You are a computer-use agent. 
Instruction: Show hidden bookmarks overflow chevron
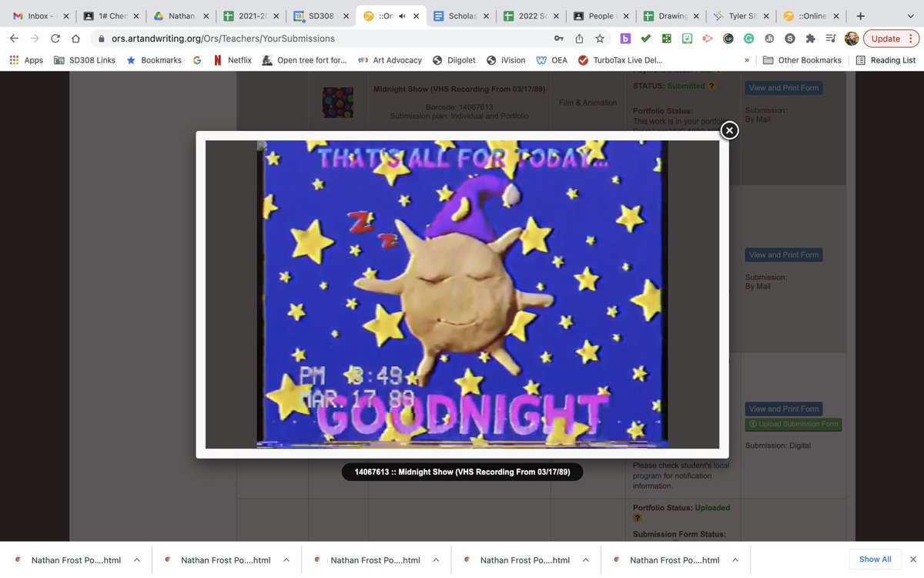(747, 60)
